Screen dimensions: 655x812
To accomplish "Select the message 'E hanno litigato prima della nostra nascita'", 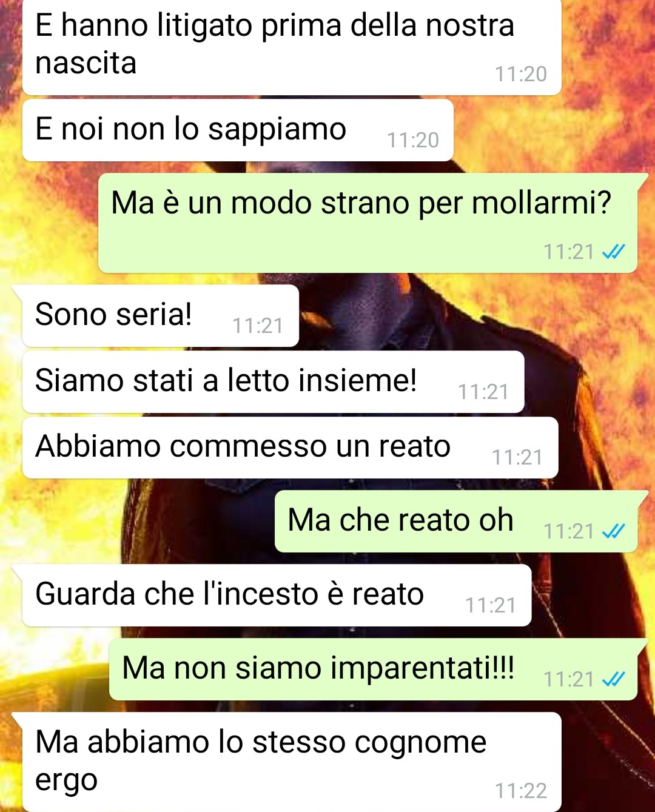I will click(x=292, y=47).
